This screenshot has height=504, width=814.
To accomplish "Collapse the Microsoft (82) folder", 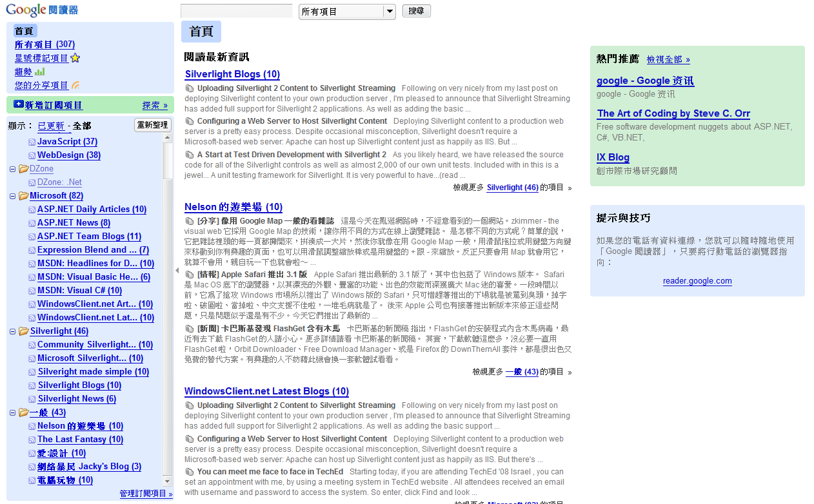I will click(x=13, y=196).
